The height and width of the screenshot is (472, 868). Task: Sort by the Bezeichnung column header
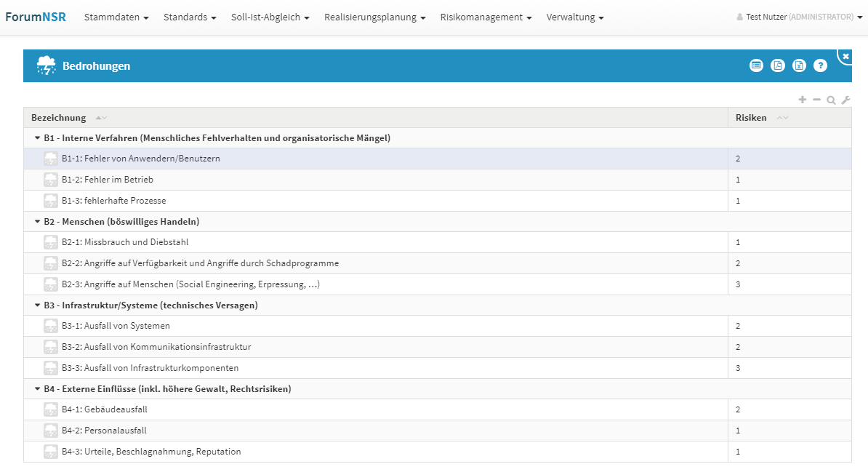tap(59, 118)
